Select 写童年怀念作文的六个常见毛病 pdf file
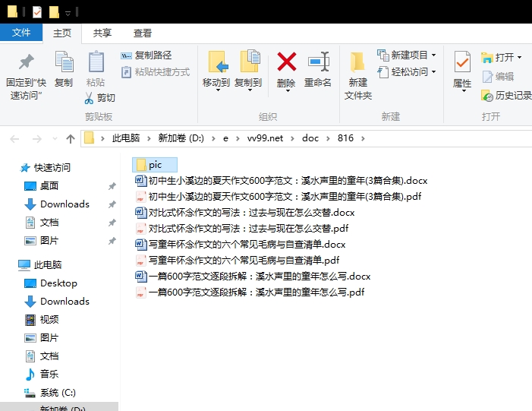This screenshot has width=532, height=411. (x=238, y=260)
